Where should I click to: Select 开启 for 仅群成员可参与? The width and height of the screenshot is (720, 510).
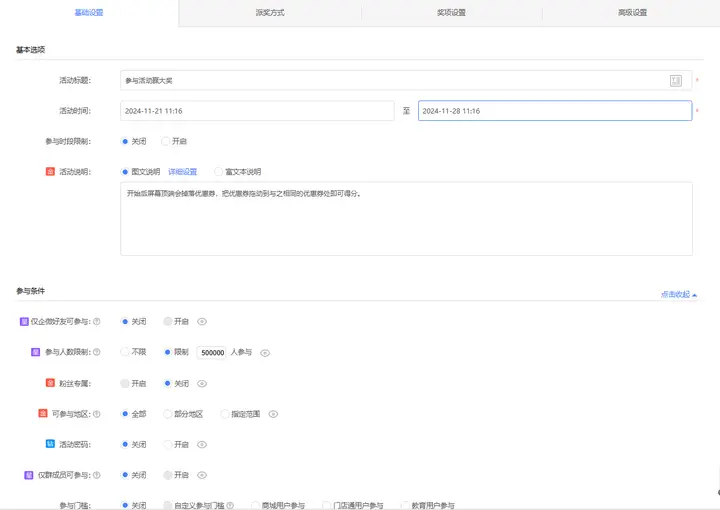click(x=168, y=475)
